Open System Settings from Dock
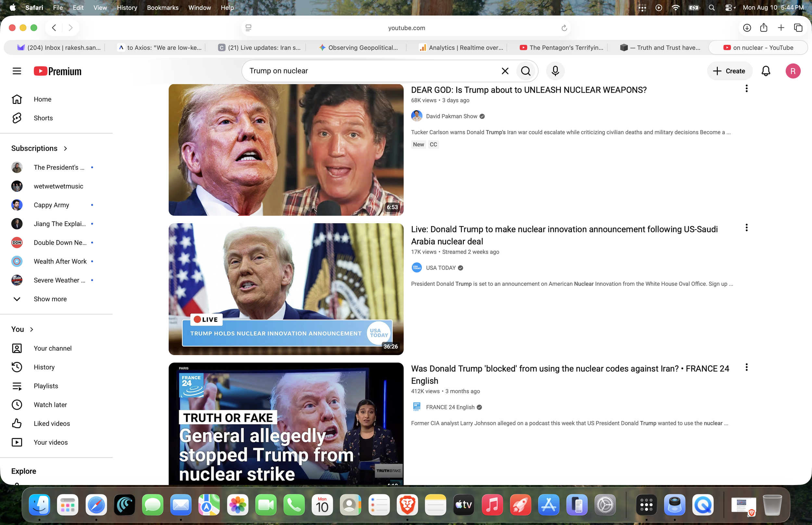 [605, 505]
